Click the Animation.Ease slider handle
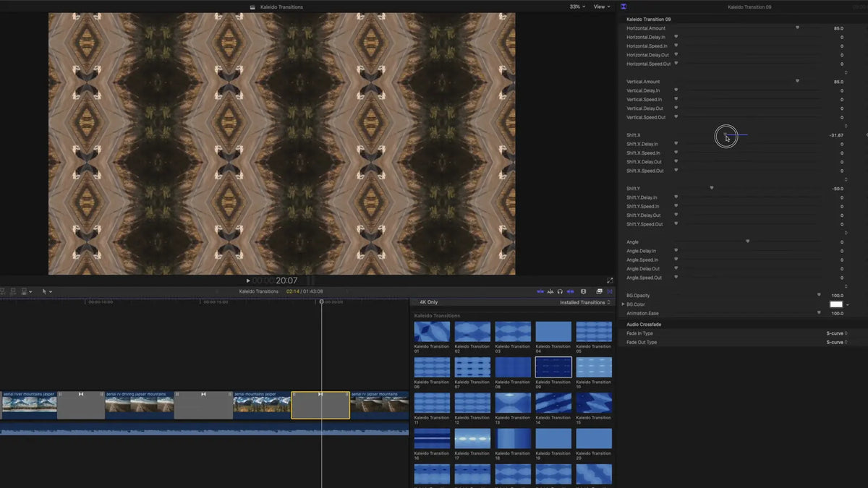Viewport: 868px width, 488px height. pyautogui.click(x=819, y=313)
